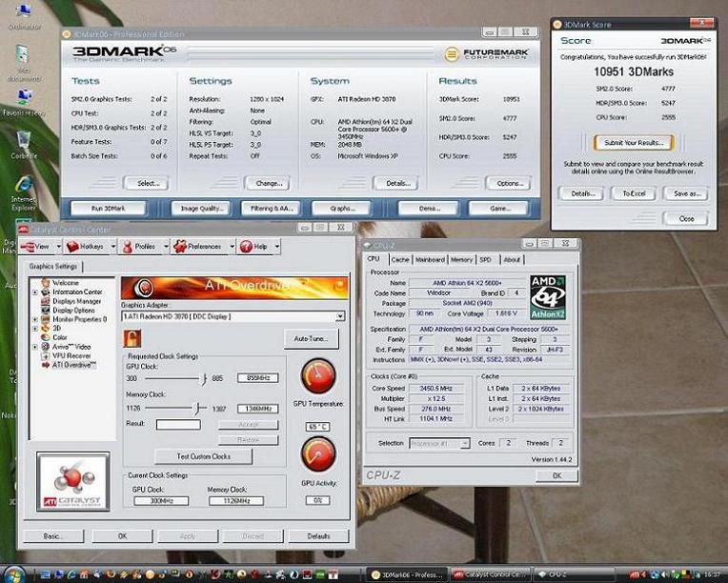Open the View button's dropdown arrow
The height and width of the screenshot is (583, 728).
pyautogui.click(x=58, y=247)
